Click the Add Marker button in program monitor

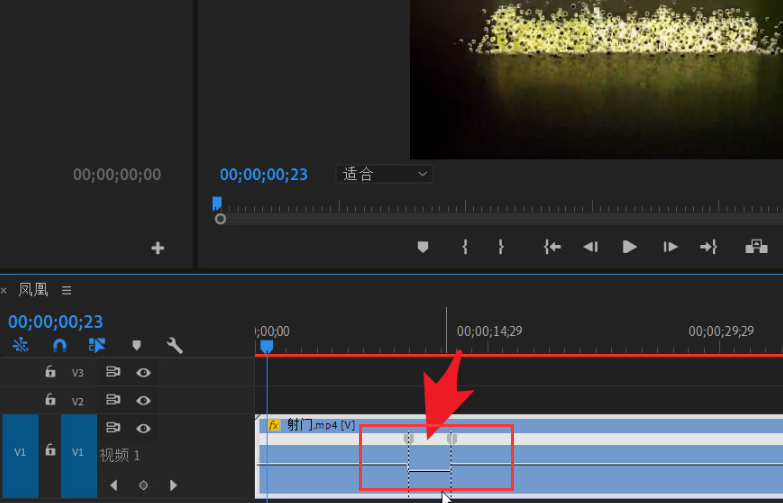pos(422,247)
